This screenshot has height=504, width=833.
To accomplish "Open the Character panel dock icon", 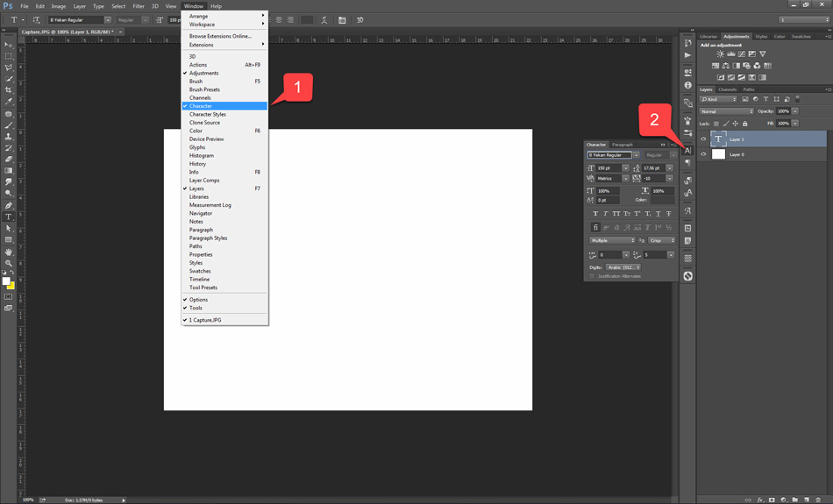I will (688, 151).
